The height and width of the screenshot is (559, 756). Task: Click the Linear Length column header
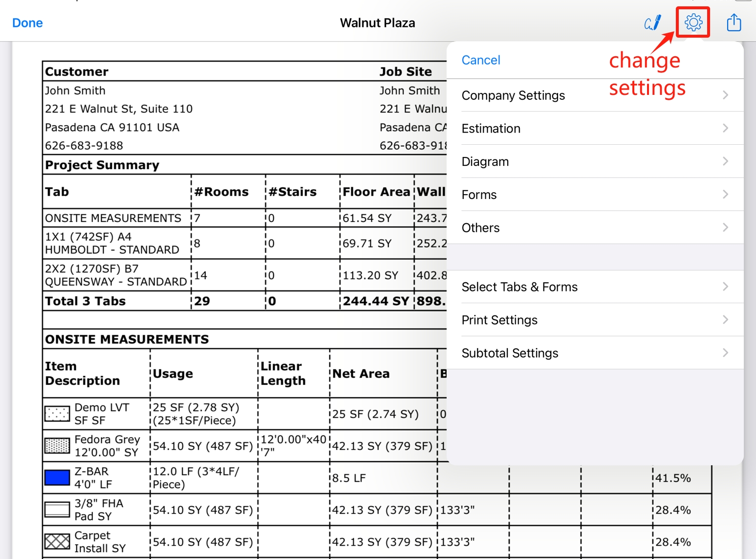coord(283,374)
